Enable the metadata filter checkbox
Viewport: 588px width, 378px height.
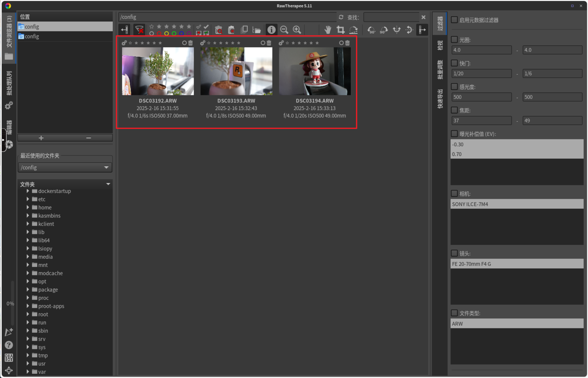(454, 20)
